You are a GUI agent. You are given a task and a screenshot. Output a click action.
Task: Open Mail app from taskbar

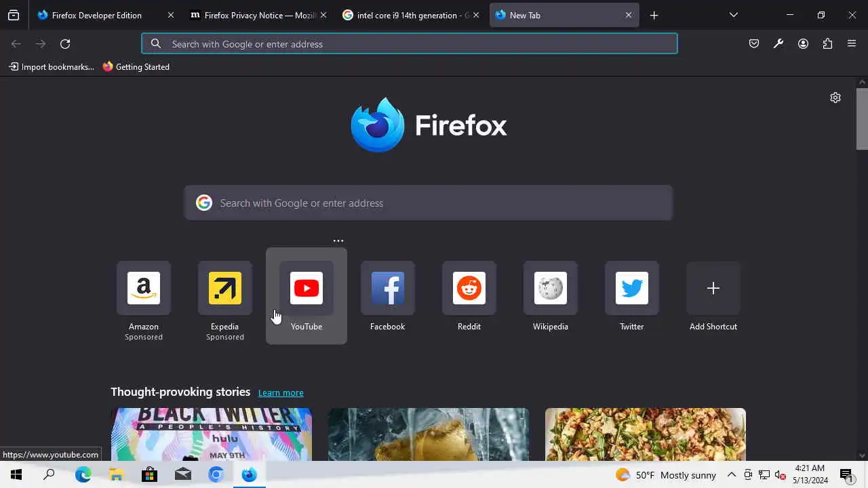tap(182, 474)
